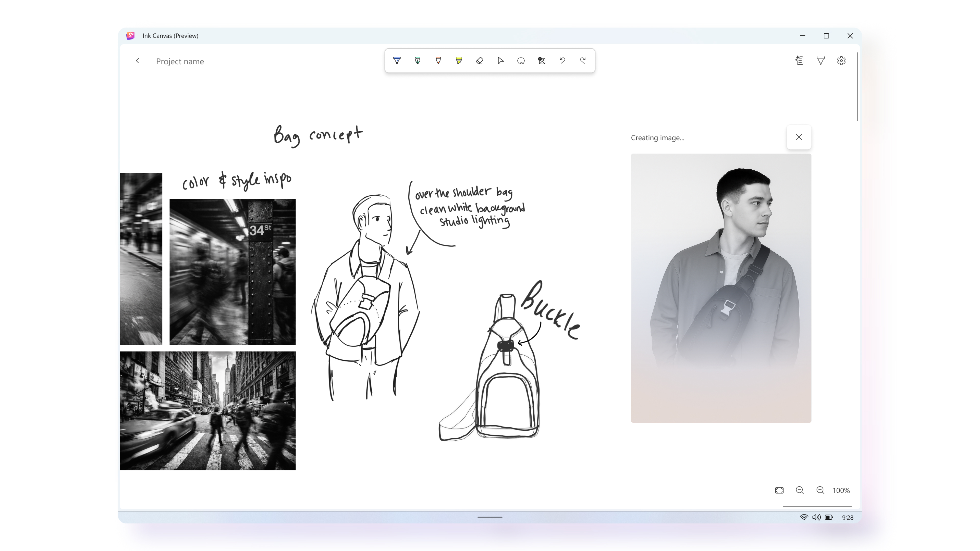Select the 34 St subway photo
Screen dimensions: 980x551
232,271
